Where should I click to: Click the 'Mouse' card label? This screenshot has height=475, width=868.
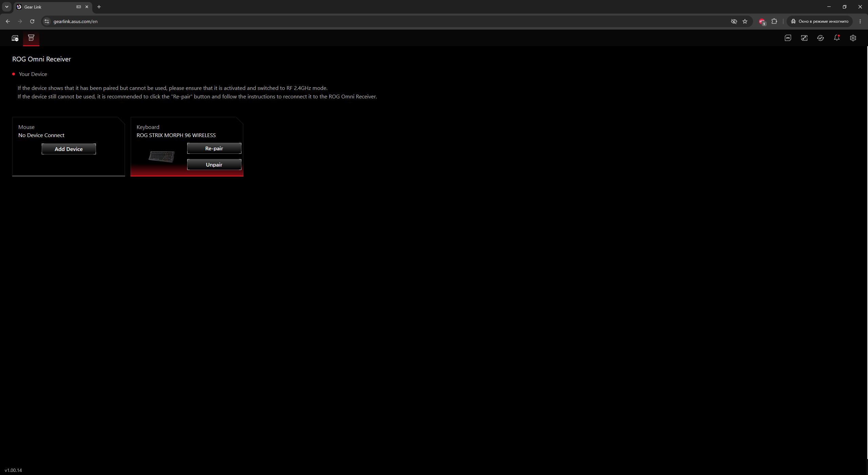coord(26,127)
